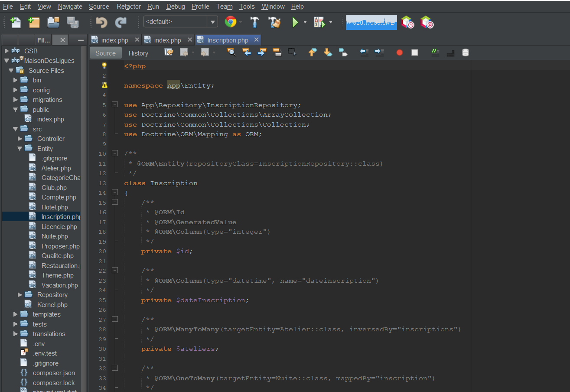Click the Undo arrow icon
This screenshot has height=392, width=570.
click(101, 22)
